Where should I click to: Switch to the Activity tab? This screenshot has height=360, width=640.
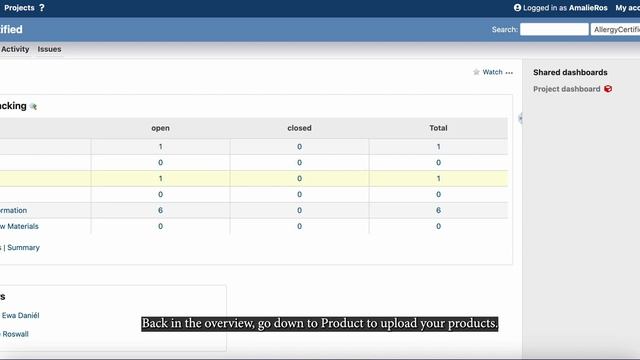click(x=15, y=49)
